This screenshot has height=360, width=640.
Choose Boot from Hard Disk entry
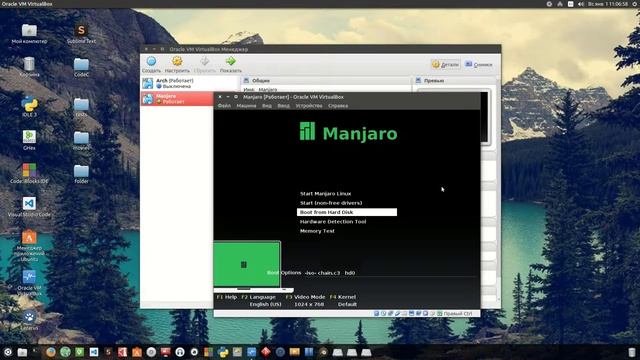(347, 212)
